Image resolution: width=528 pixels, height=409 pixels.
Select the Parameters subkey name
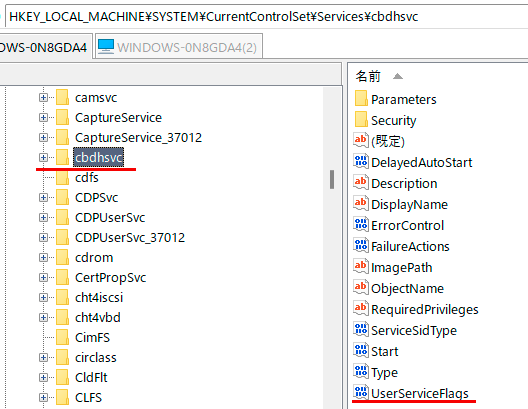(404, 100)
